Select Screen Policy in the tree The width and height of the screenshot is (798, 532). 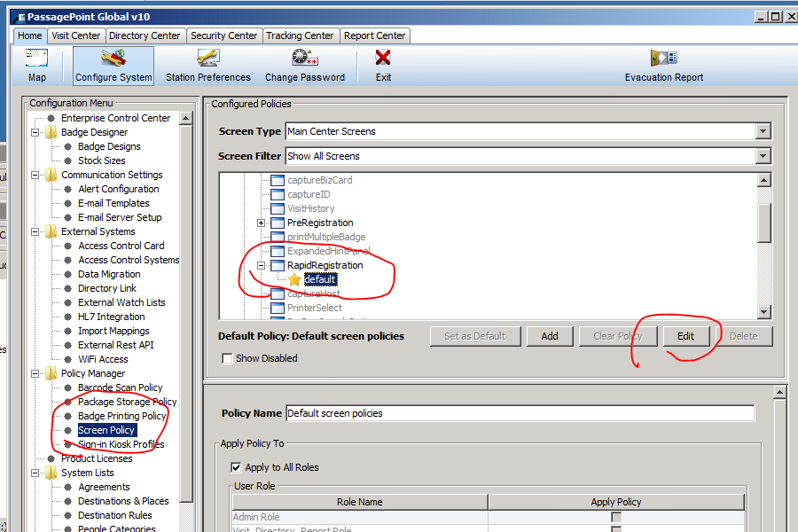[x=106, y=430]
